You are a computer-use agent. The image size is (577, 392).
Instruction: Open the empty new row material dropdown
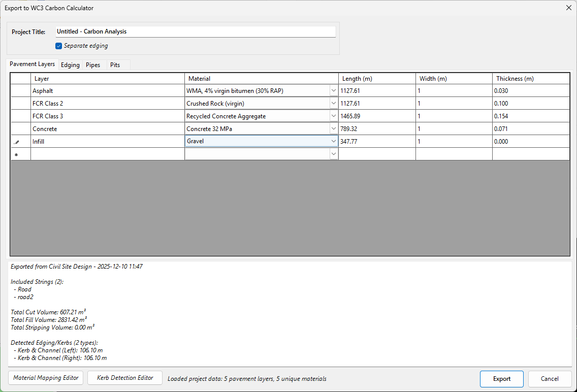tap(333, 154)
